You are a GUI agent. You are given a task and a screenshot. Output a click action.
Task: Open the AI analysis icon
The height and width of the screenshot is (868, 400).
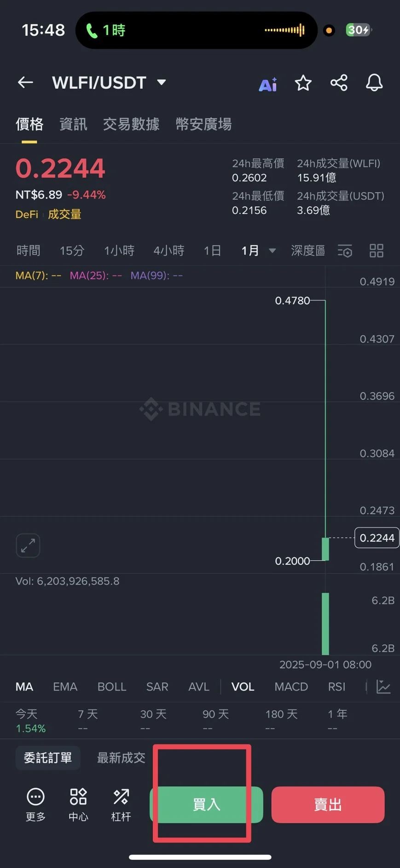click(268, 84)
